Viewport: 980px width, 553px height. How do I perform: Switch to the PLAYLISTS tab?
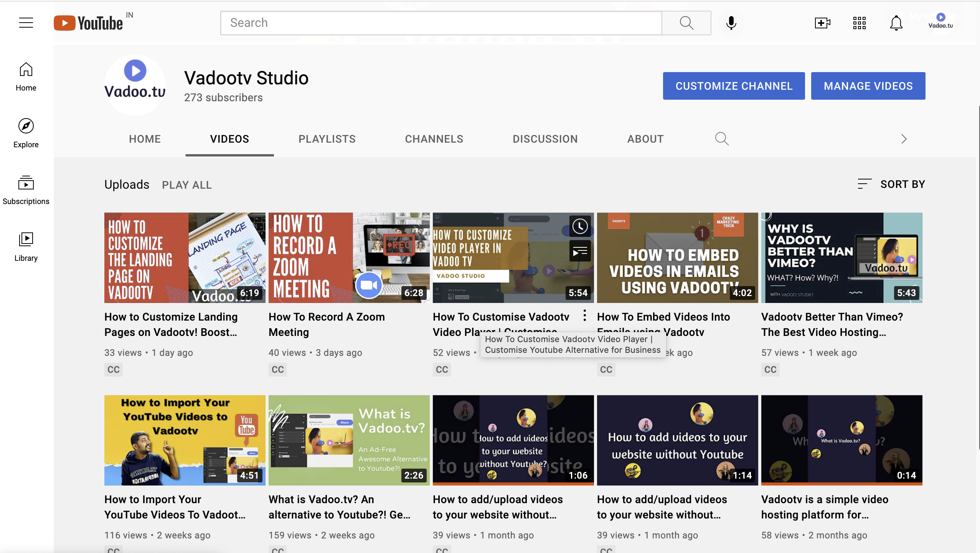(327, 139)
